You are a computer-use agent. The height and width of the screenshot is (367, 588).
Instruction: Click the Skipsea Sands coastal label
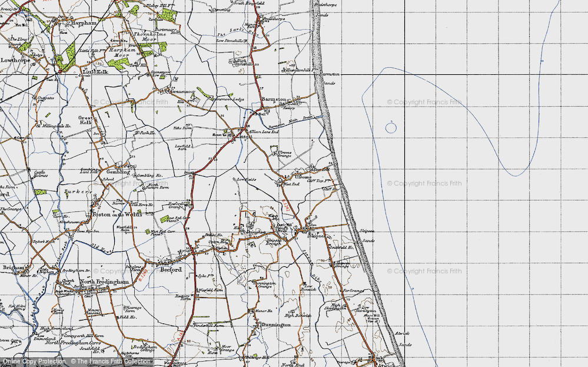coord(367,236)
